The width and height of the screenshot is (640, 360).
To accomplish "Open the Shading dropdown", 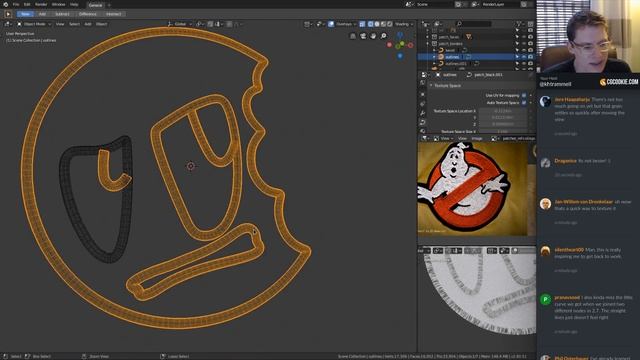I will (404, 24).
